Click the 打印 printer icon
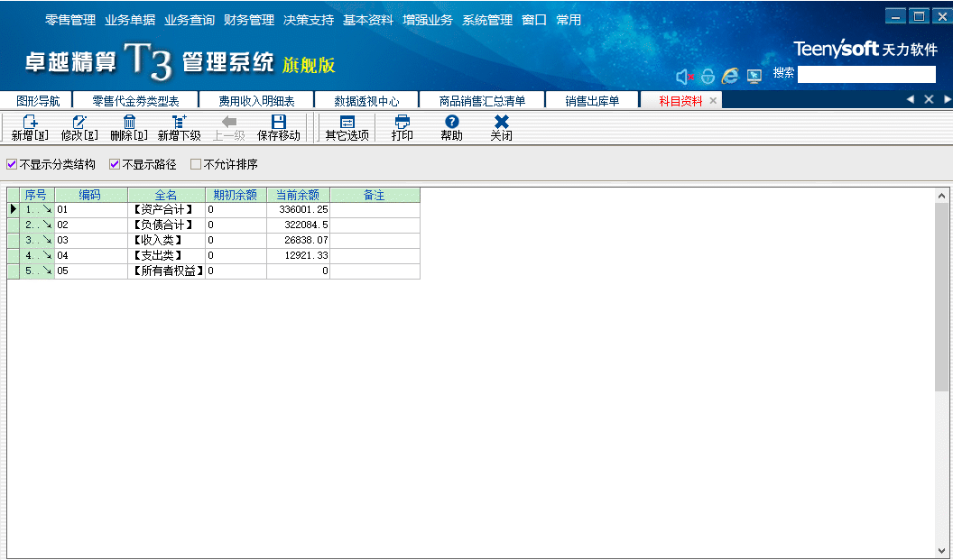Screen dimensions: 953x560 click(x=402, y=122)
